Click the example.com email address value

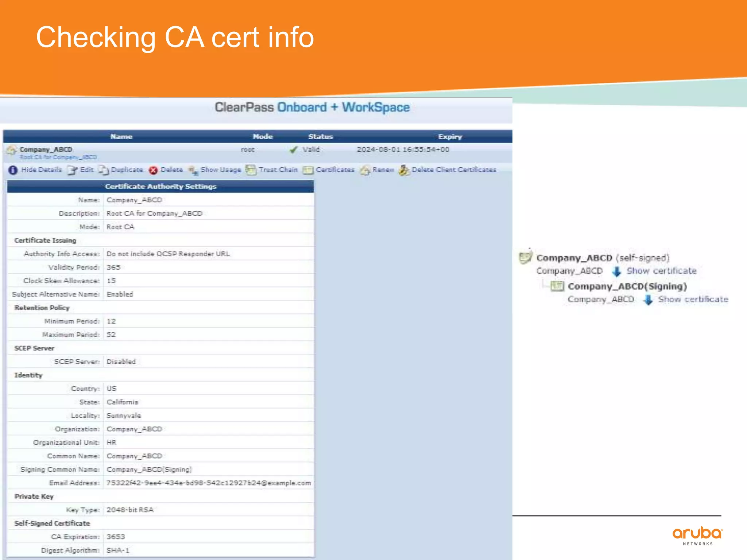click(209, 483)
